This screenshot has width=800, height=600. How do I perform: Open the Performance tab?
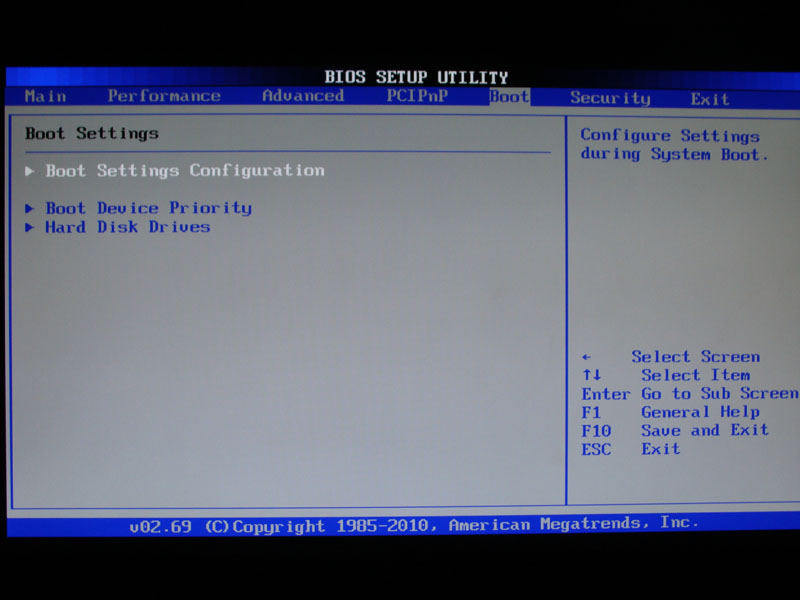[164, 95]
